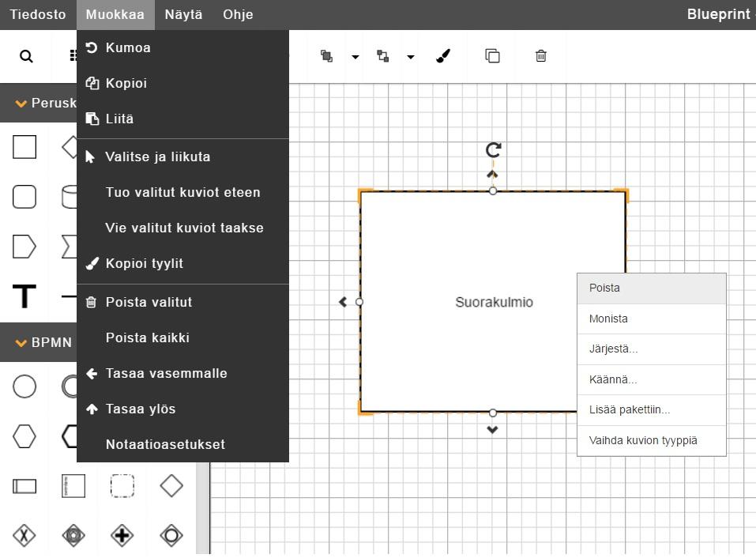This screenshot has height=558, width=756.
Task: Choose Tuo valitut kuviot eteen
Action: click(182, 192)
